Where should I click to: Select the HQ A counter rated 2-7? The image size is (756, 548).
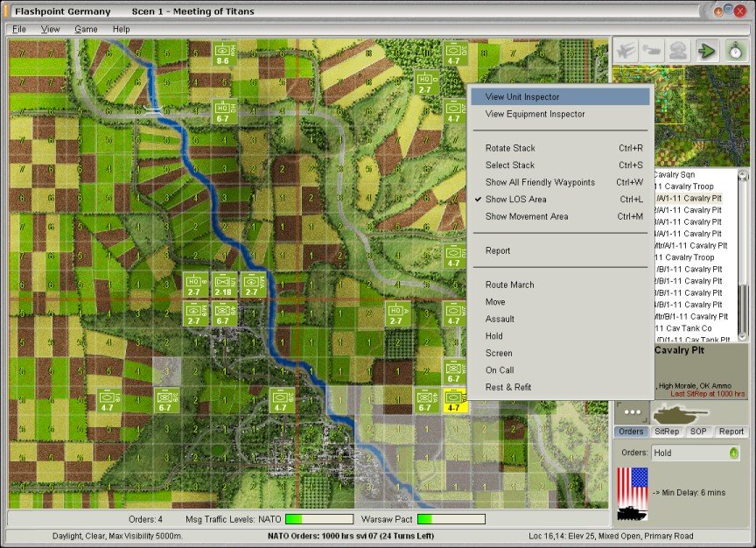[397, 314]
